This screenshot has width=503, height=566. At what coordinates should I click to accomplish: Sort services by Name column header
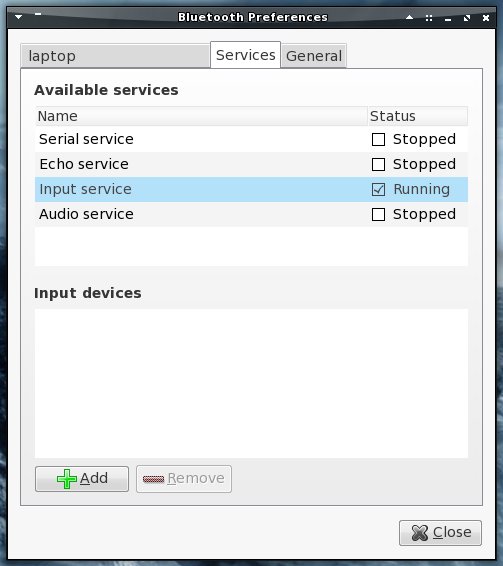click(201, 116)
